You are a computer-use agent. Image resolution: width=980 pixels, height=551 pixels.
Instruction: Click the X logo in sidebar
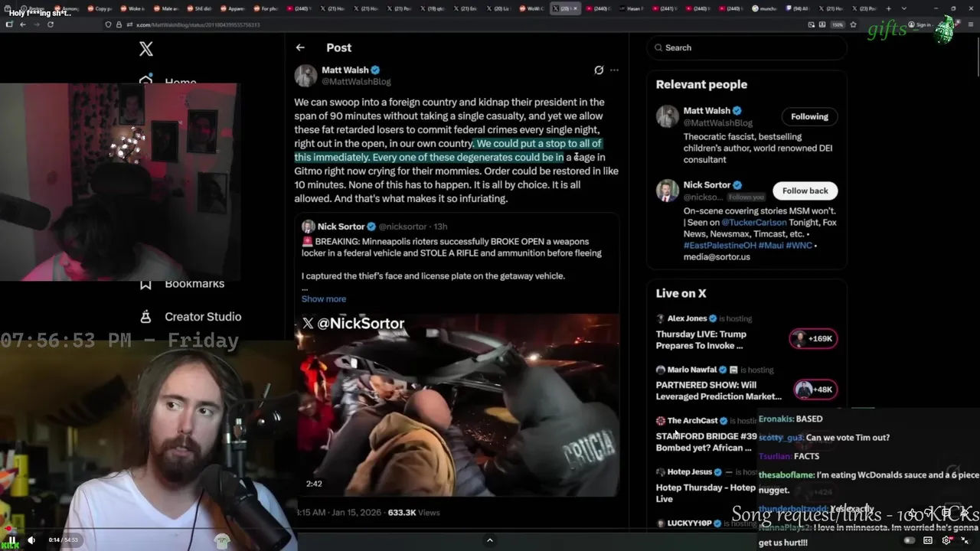pos(146,49)
